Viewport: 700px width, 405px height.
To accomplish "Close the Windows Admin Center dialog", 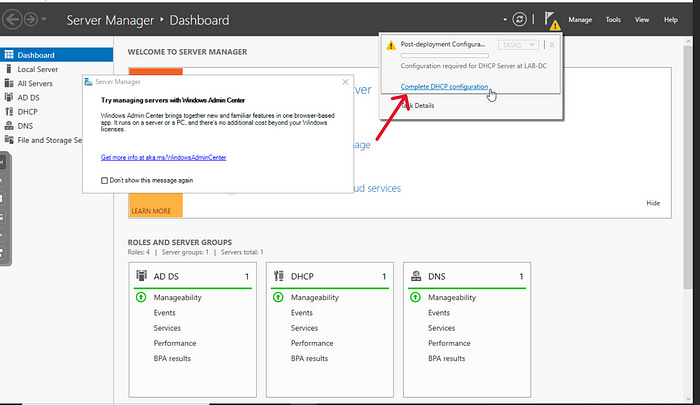I will tap(345, 82).
